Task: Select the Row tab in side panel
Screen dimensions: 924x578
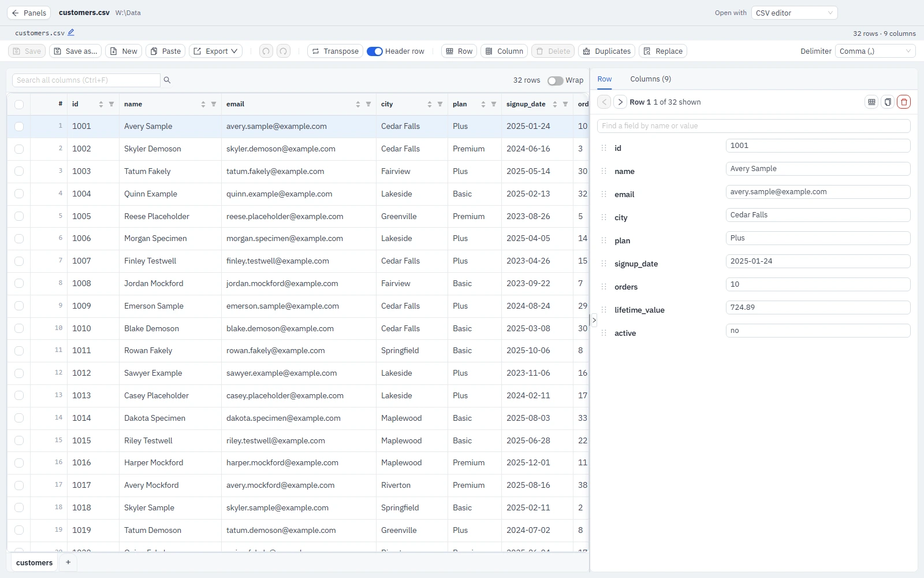Action: pyautogui.click(x=605, y=79)
